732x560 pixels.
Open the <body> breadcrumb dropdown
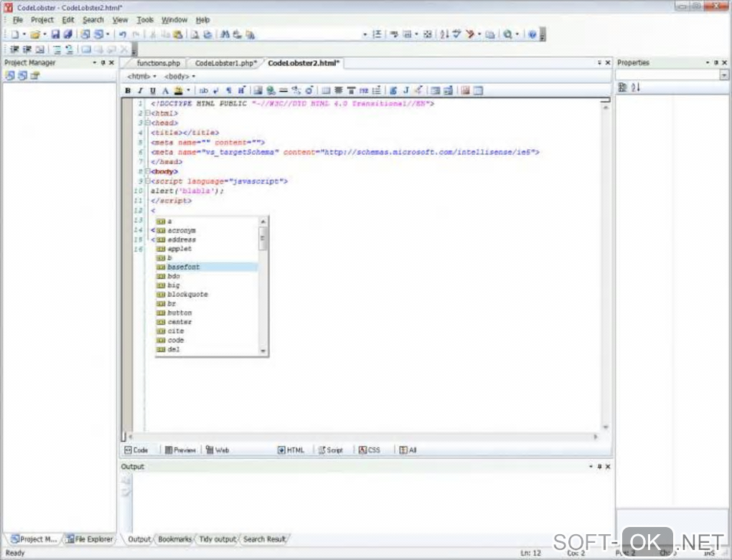193,77
